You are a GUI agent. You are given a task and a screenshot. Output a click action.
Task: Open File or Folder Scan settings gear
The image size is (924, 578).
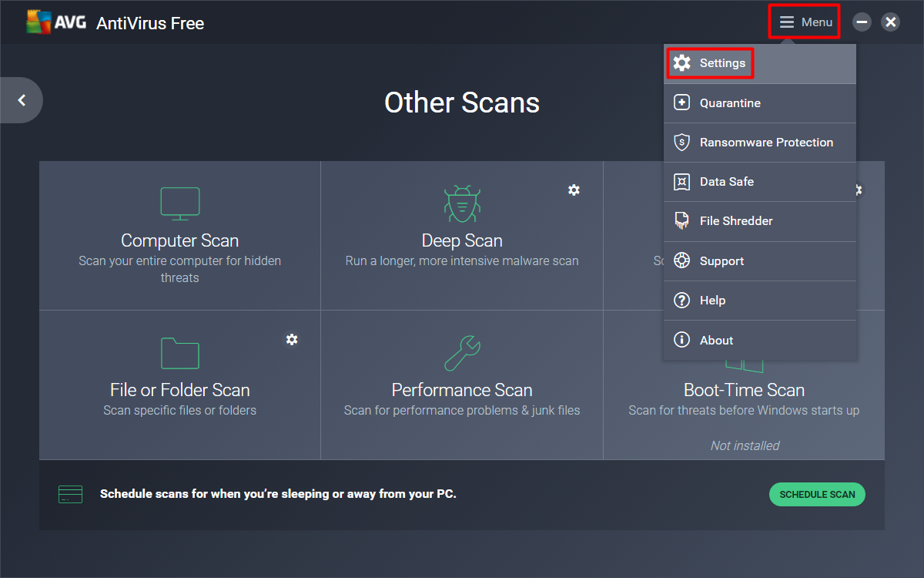pos(292,339)
